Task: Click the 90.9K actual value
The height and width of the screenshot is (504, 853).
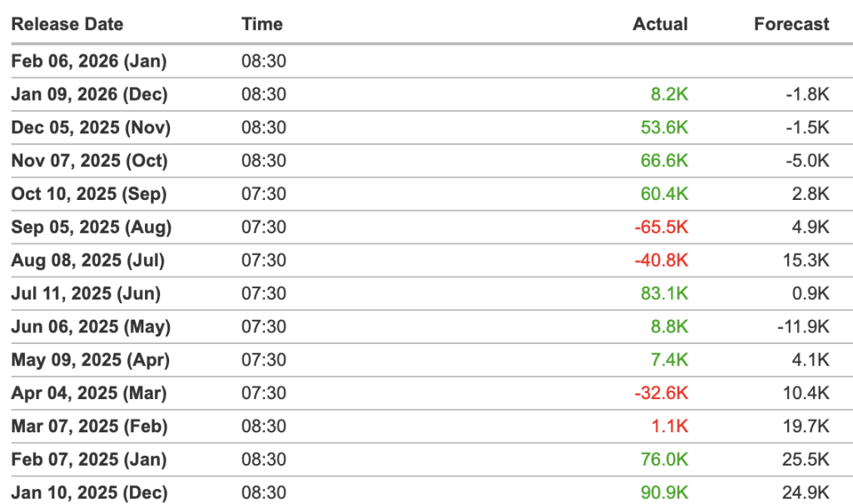Action: click(x=665, y=492)
